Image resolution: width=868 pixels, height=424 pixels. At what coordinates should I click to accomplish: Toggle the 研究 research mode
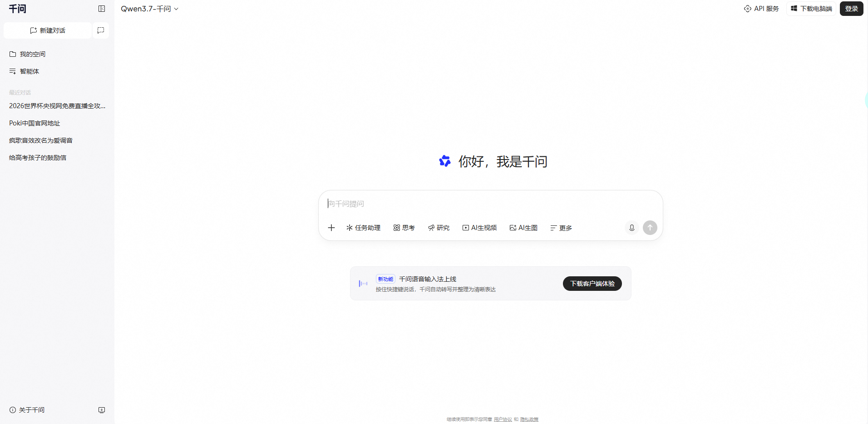[x=439, y=228]
